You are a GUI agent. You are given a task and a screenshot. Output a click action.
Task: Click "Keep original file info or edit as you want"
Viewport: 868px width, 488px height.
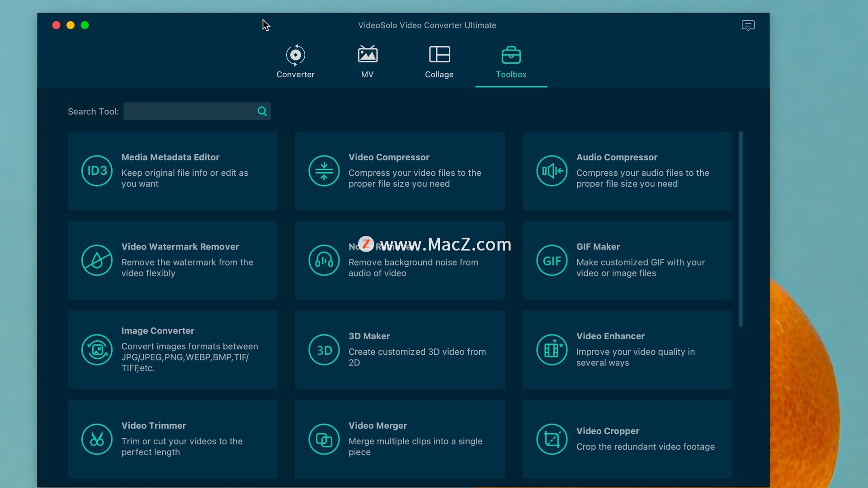(x=184, y=178)
